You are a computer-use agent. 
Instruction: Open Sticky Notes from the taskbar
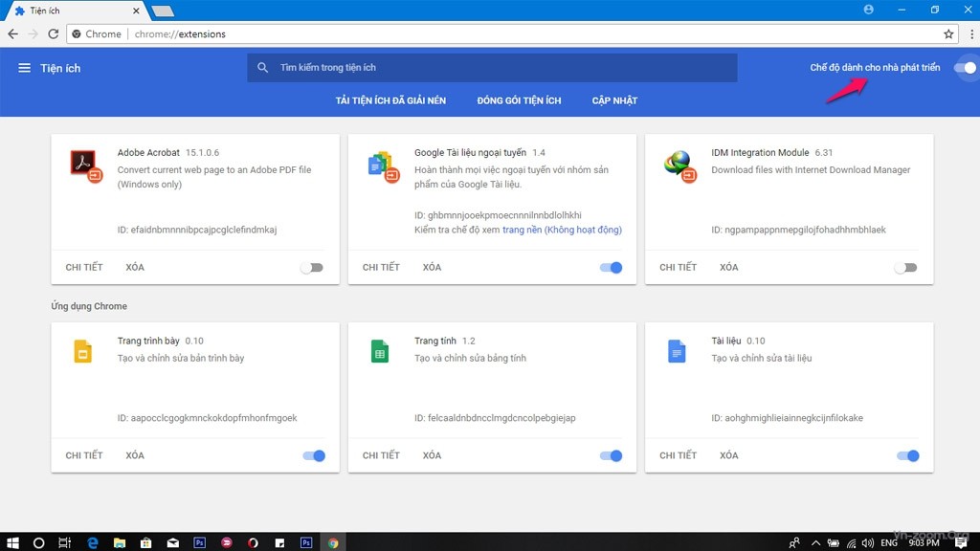tap(279, 543)
